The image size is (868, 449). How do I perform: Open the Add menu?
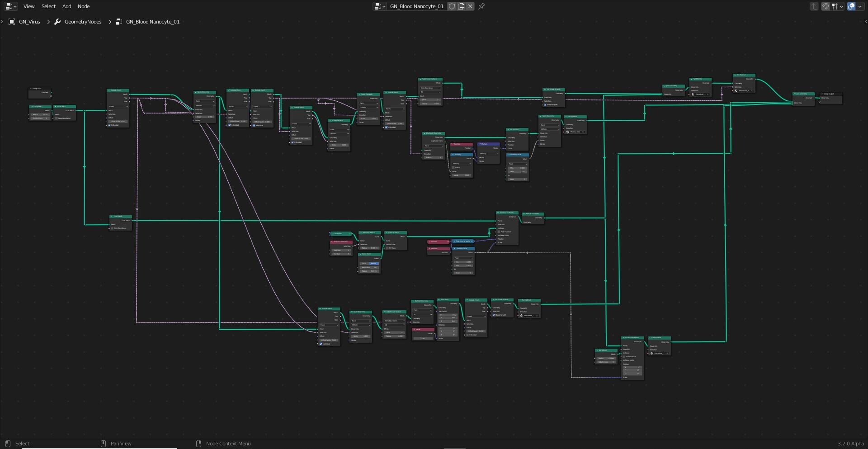[66, 6]
